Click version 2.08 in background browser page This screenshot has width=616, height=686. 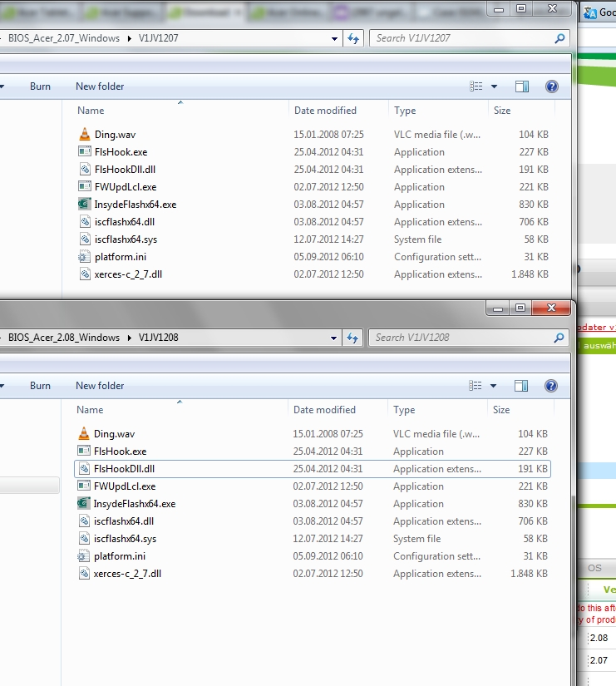tap(599, 638)
